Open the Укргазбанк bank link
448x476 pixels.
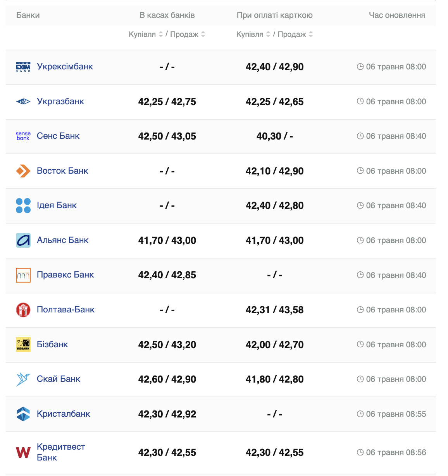(x=60, y=102)
